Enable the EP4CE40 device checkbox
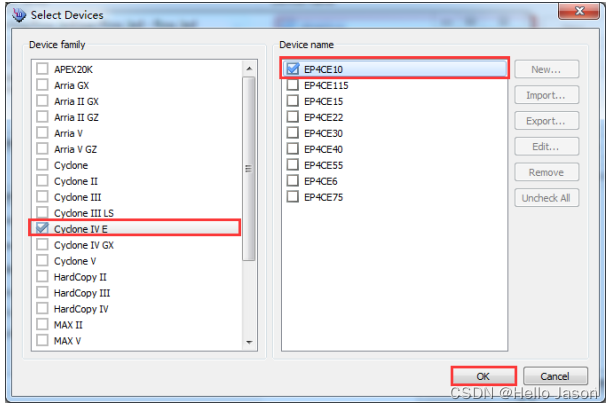 point(293,149)
